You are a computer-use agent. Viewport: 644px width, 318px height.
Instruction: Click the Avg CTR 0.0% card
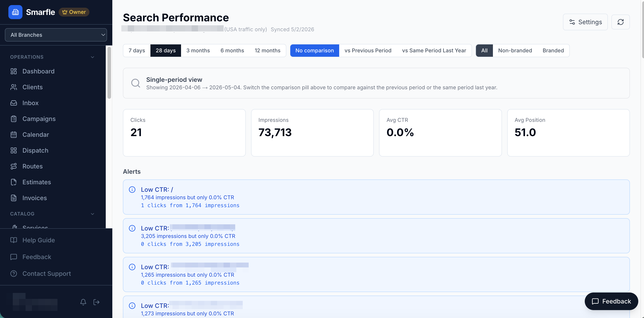440,133
